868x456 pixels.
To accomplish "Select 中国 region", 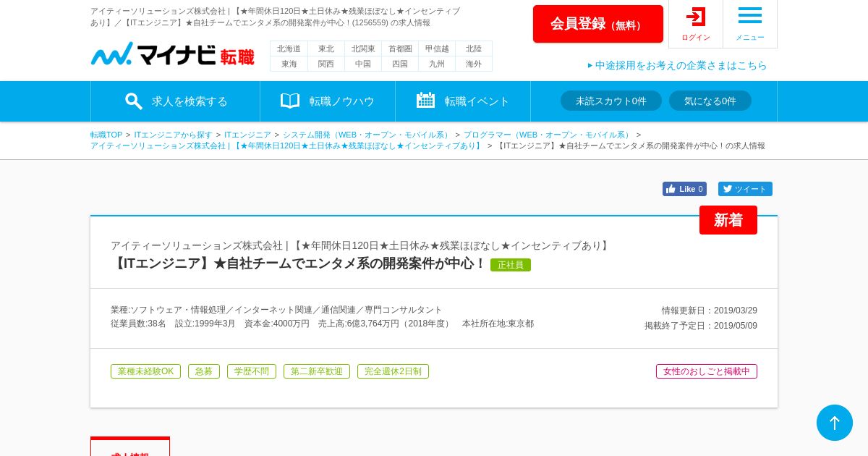I will 363,64.
